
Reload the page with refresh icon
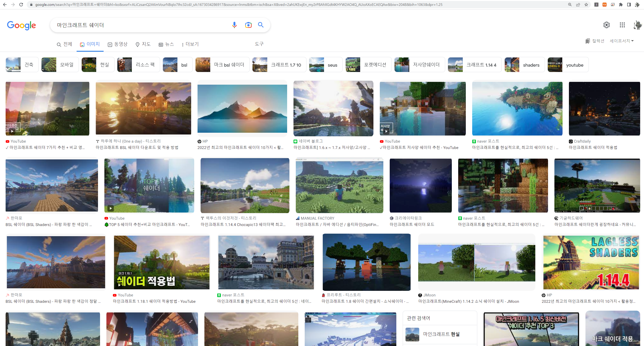[x=21, y=5]
